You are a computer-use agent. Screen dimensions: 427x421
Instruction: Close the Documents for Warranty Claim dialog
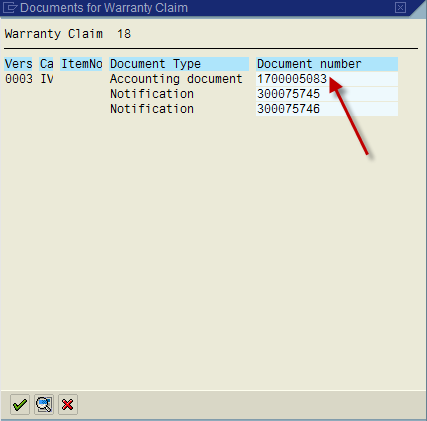coord(400,7)
